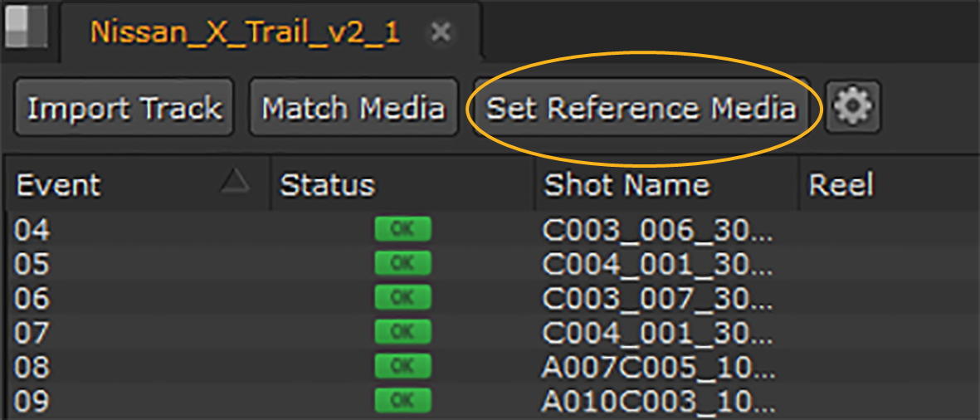Select shot A010C003 in event 09
The width and height of the screenshot is (980, 420).
(x=656, y=401)
